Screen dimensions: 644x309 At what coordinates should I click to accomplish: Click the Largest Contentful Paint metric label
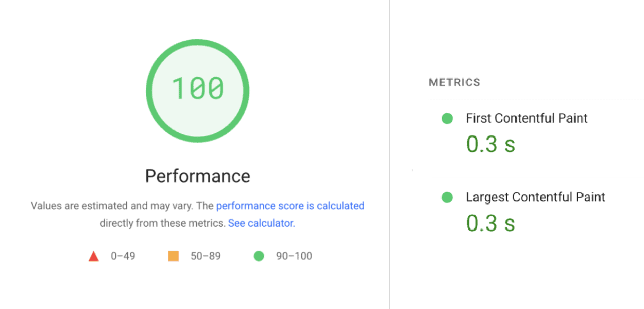coord(535,197)
